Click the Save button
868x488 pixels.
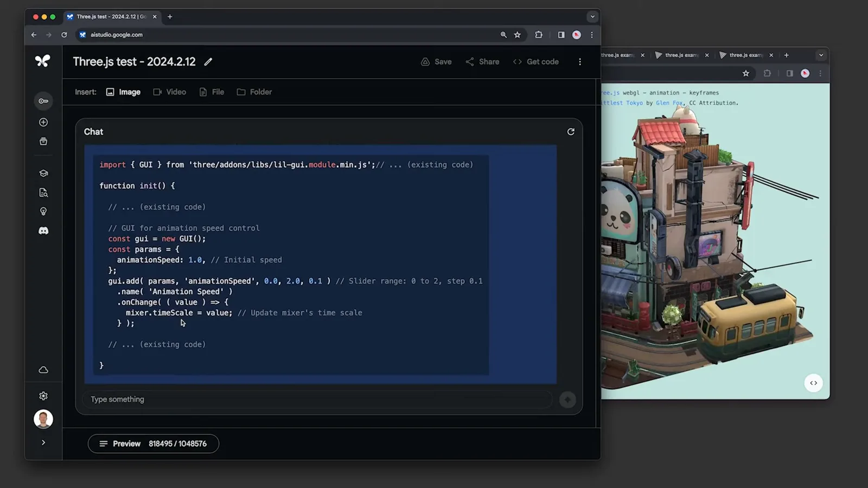436,62
